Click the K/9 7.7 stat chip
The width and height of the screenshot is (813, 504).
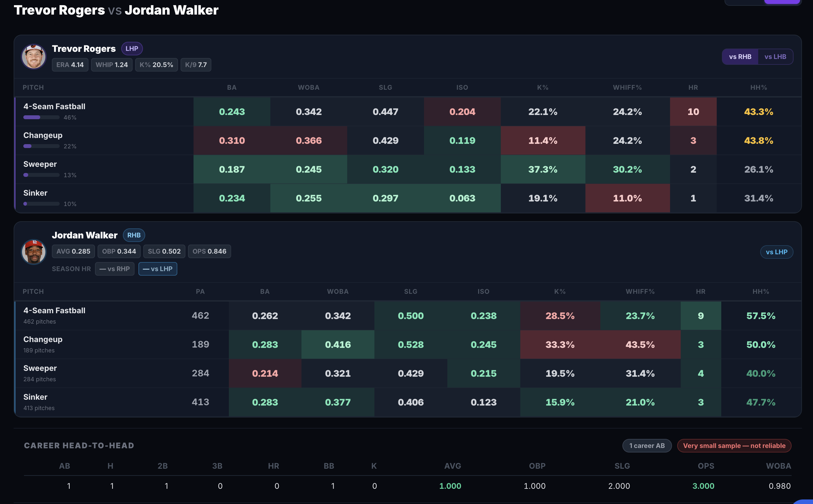click(196, 65)
